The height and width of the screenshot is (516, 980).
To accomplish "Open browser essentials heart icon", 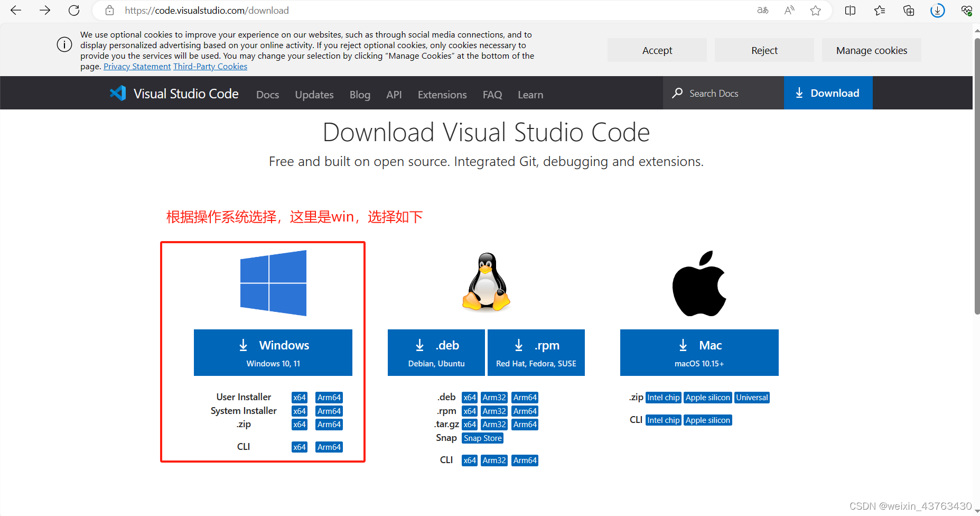I will (x=967, y=10).
